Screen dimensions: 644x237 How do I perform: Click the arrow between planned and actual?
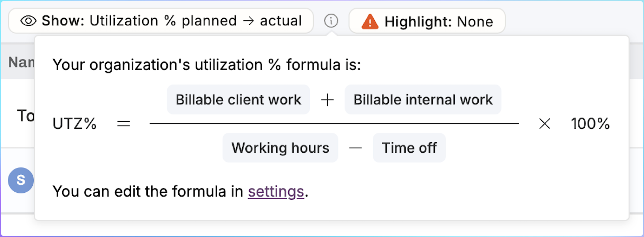tap(248, 21)
